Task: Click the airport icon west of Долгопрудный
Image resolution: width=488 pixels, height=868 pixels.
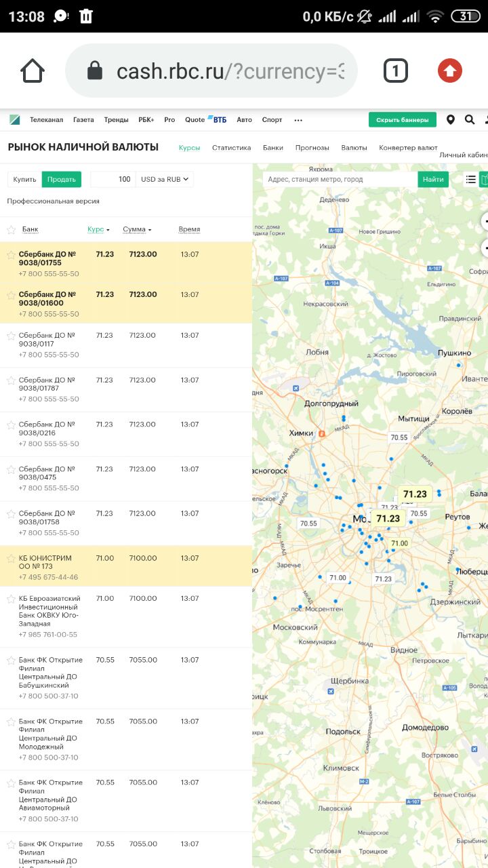Action: point(296,388)
